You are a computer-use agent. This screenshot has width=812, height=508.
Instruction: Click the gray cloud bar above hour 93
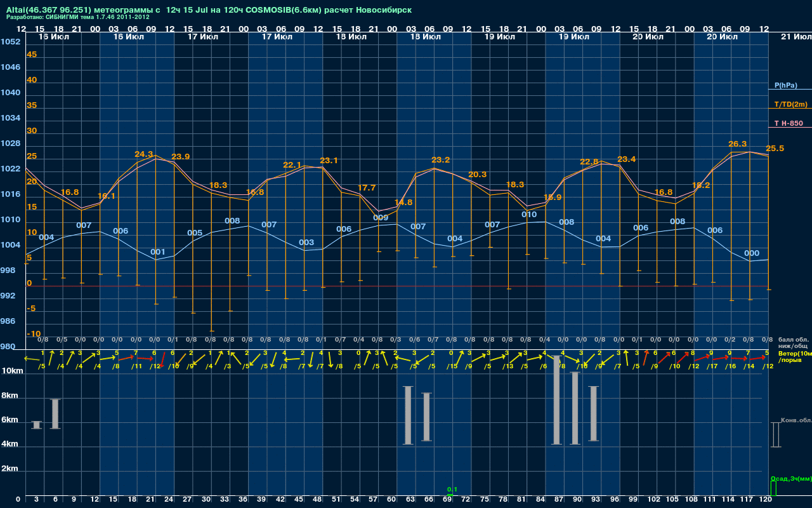594,413
